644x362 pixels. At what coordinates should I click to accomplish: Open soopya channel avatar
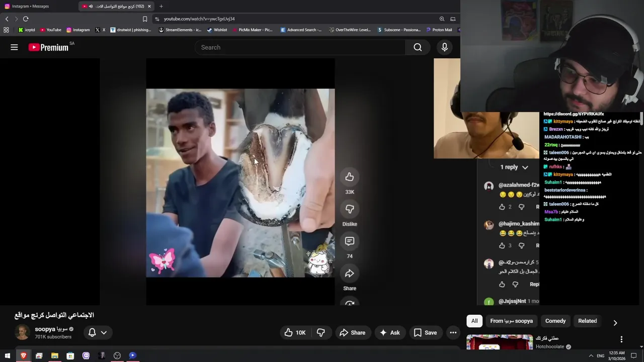point(22,332)
